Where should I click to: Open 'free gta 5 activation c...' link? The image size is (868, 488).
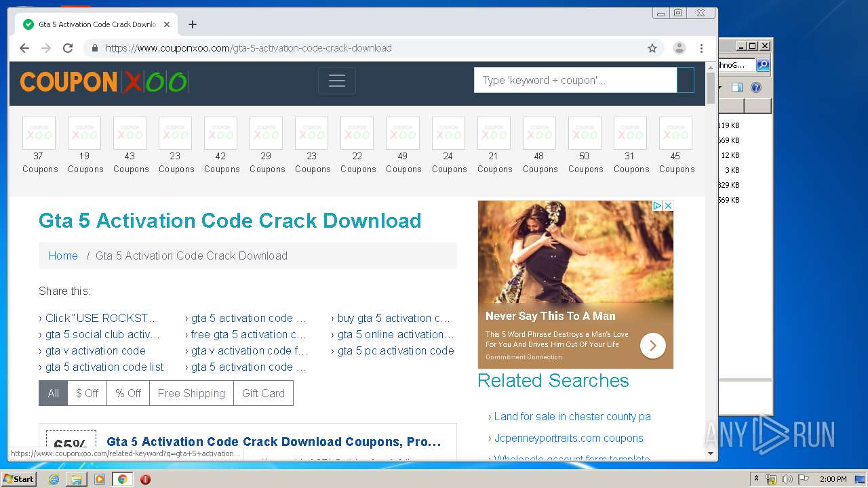click(249, 334)
